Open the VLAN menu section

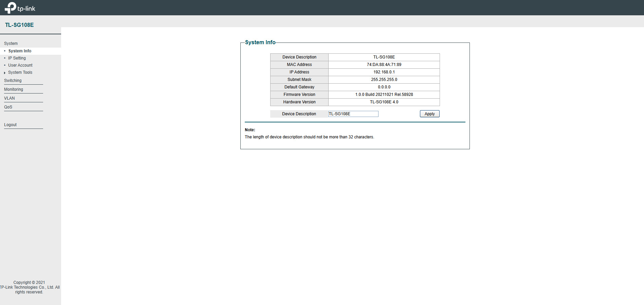click(x=10, y=98)
